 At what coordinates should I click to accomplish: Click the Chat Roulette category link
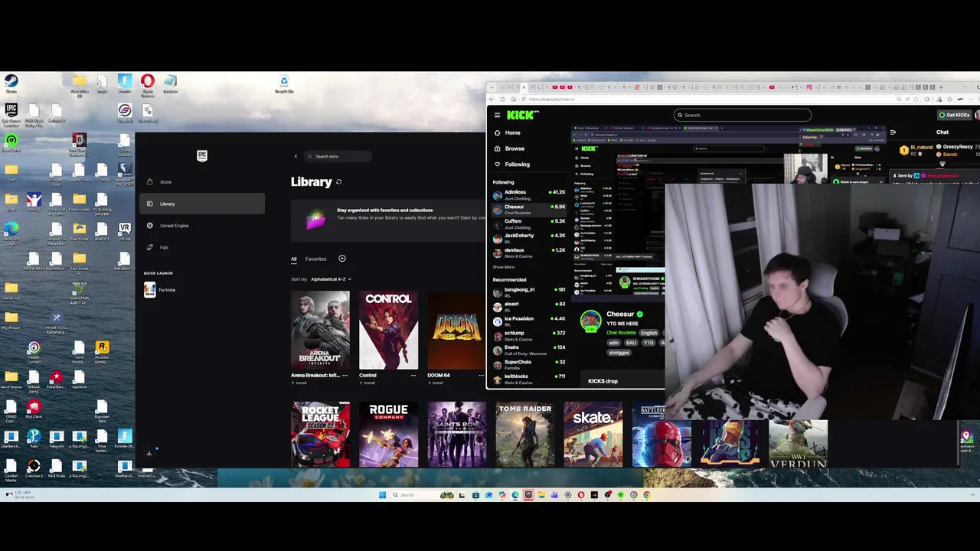622,333
